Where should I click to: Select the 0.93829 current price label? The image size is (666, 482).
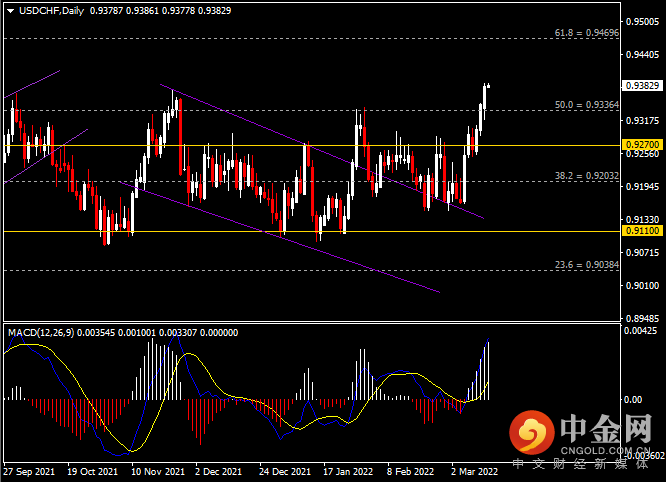642,86
